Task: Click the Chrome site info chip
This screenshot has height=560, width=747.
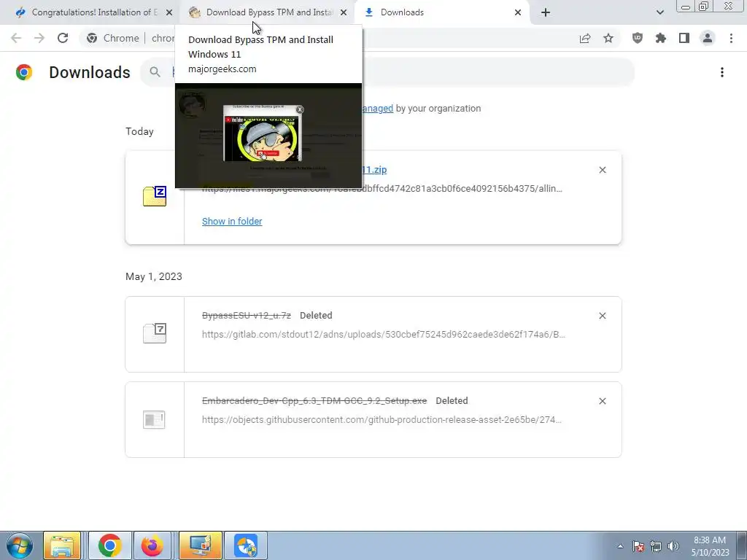Action: pyautogui.click(x=113, y=38)
